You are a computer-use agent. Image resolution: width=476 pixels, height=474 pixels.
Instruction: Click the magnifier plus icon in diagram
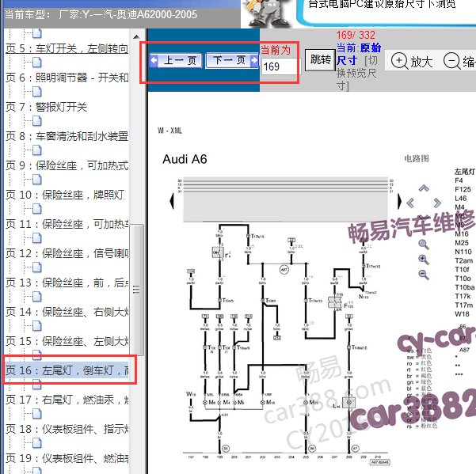(424, 260)
